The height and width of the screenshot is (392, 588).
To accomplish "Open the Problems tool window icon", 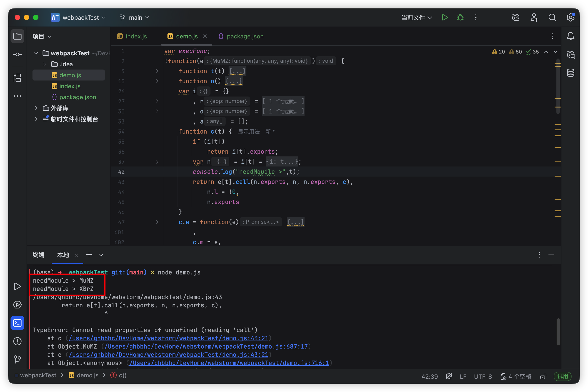I will point(17,341).
